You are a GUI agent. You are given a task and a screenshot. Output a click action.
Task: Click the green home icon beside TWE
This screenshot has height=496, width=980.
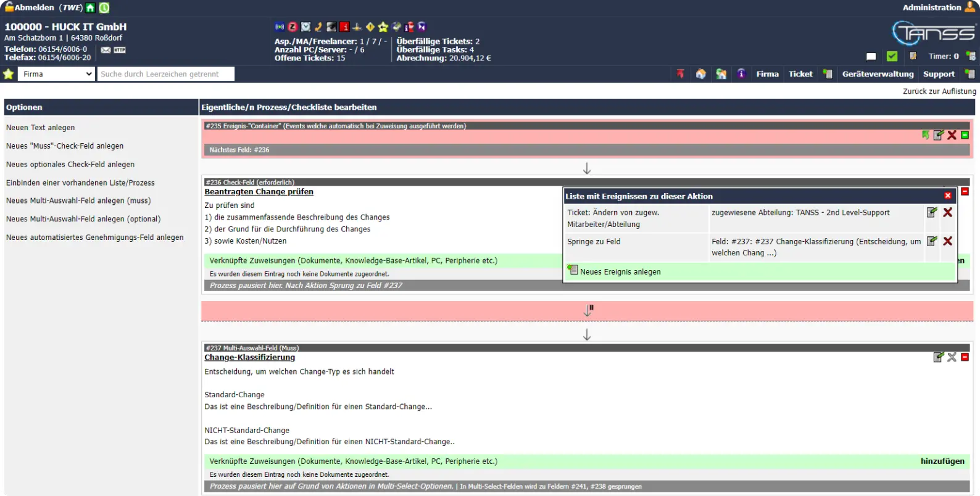pos(90,8)
